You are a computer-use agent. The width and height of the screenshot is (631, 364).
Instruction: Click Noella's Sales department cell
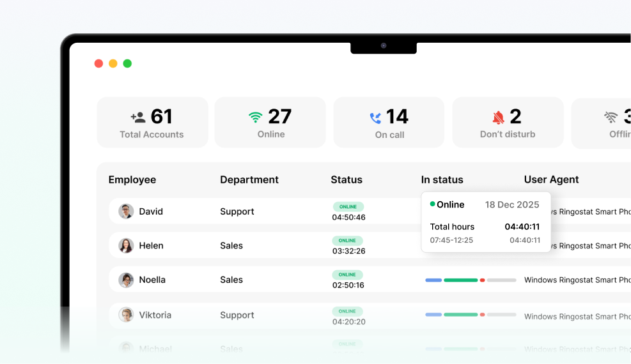point(231,280)
